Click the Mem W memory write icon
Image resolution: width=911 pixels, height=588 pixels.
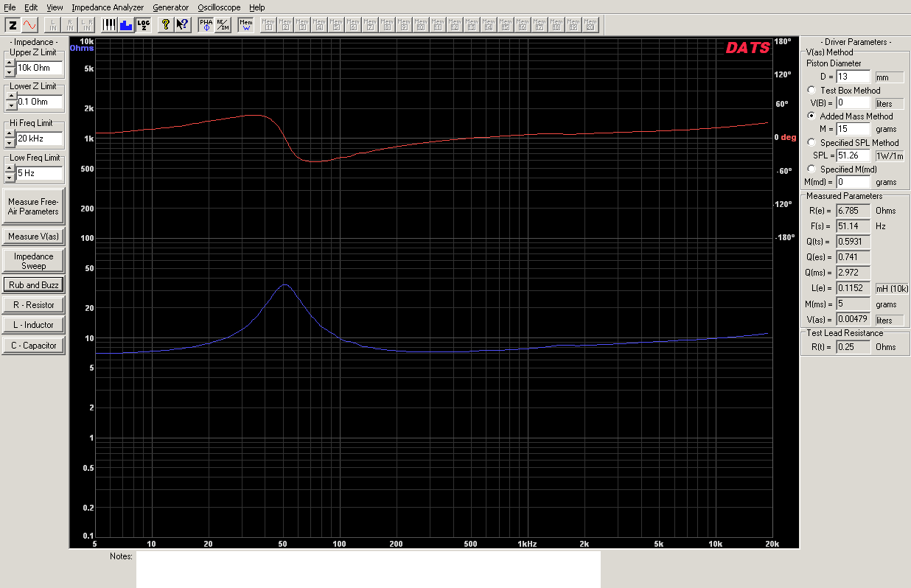245,25
